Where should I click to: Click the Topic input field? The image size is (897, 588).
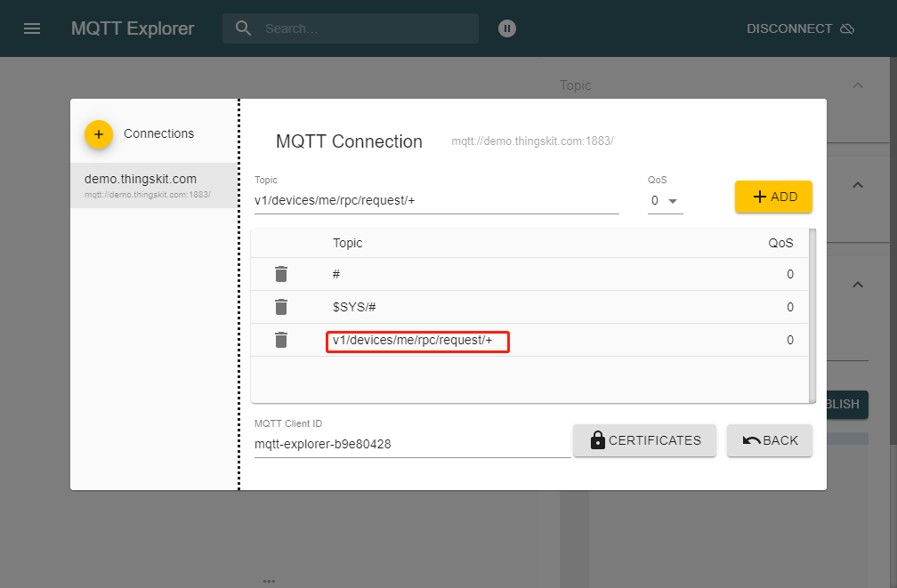436,201
